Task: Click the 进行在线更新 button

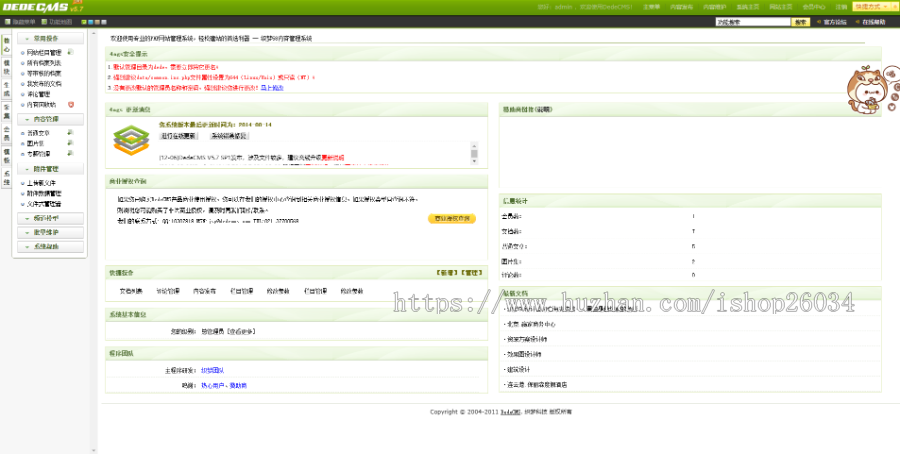Action: tap(179, 136)
